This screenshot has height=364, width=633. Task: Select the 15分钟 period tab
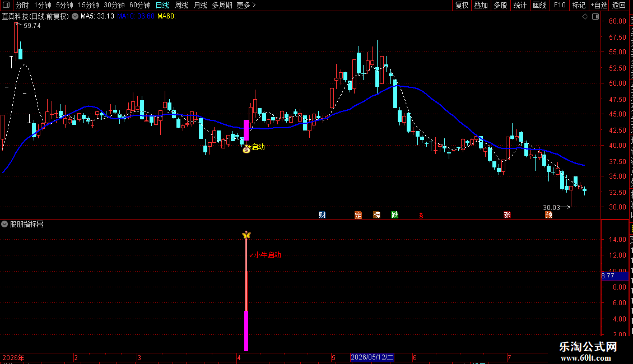88,5
